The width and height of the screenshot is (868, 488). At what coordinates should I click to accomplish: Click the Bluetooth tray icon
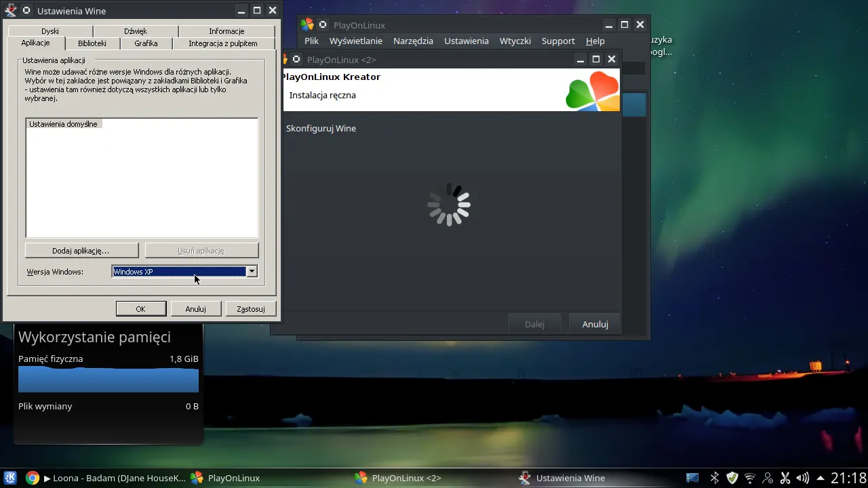point(714,478)
